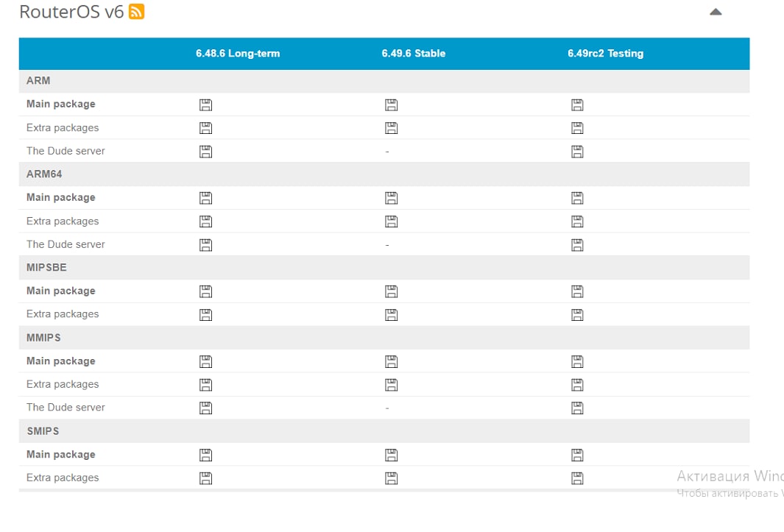Click Extra packages label under ARM64
784x532 pixels.
(x=63, y=221)
